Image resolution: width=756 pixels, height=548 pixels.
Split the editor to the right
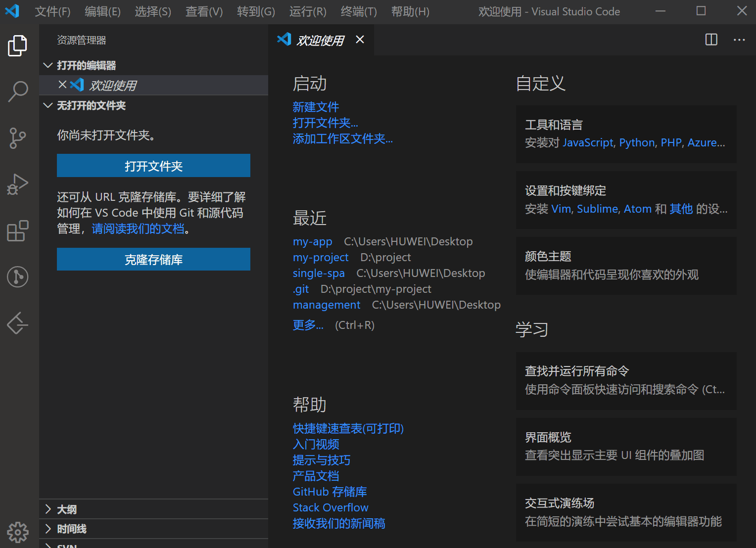click(711, 40)
